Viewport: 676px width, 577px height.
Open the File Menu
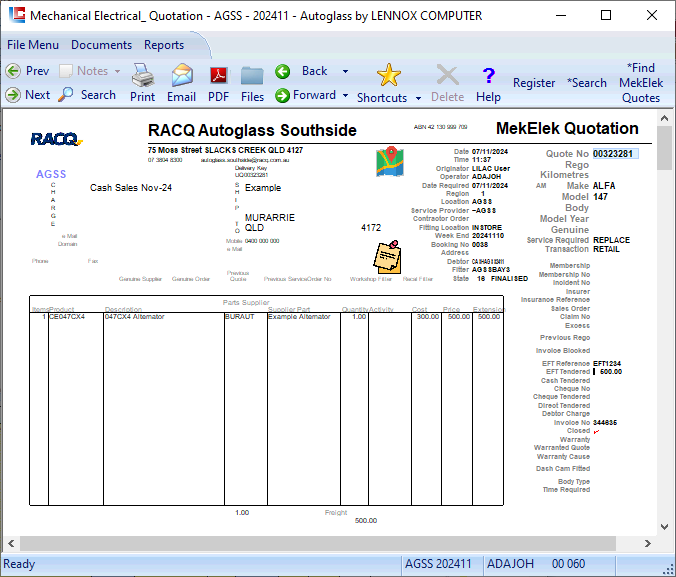click(x=33, y=45)
